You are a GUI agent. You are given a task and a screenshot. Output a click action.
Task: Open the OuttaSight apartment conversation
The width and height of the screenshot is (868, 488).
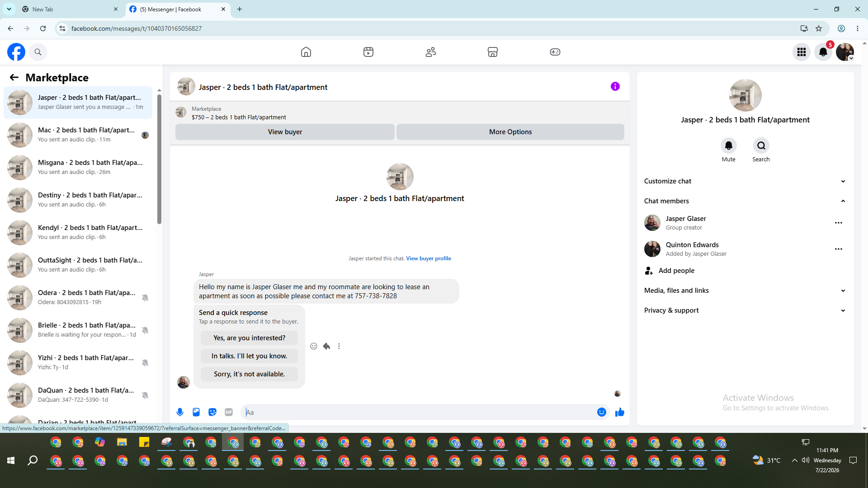tap(78, 265)
